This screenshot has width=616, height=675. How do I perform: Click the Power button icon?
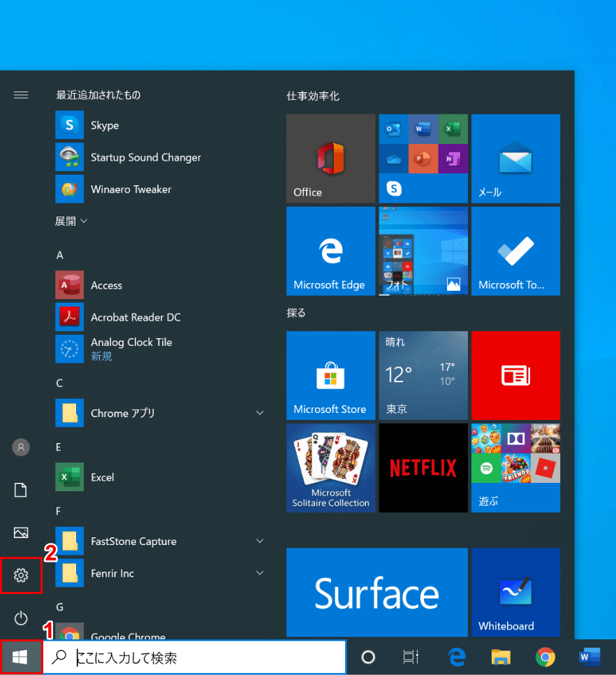tap(21, 618)
